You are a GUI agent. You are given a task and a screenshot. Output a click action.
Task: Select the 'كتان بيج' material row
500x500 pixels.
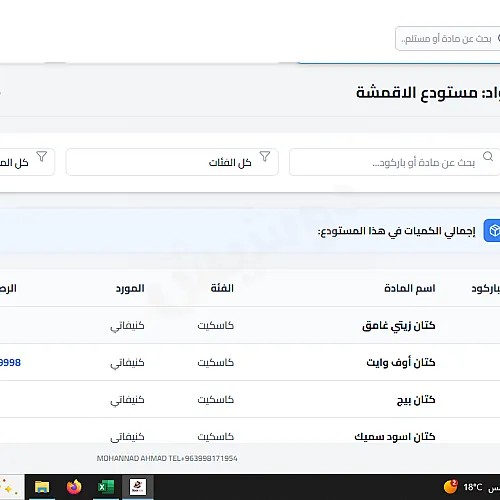[250, 399]
